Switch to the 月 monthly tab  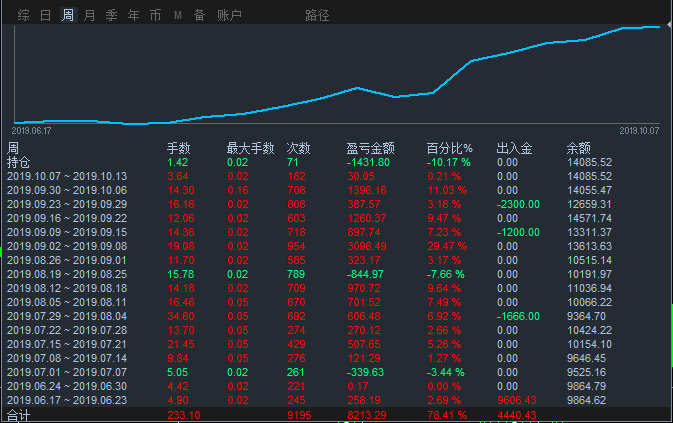[89, 15]
